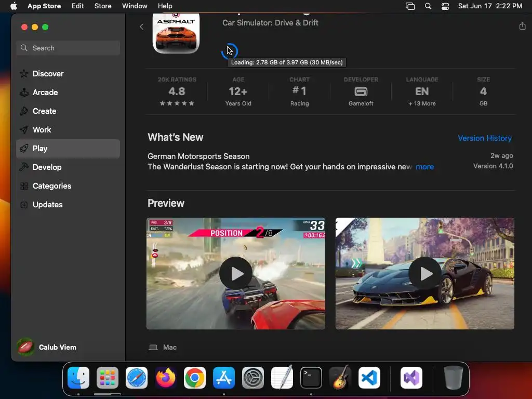This screenshot has height=399, width=532.
Task: Launch Visual Studio Code from Dock
Action: (x=369, y=378)
